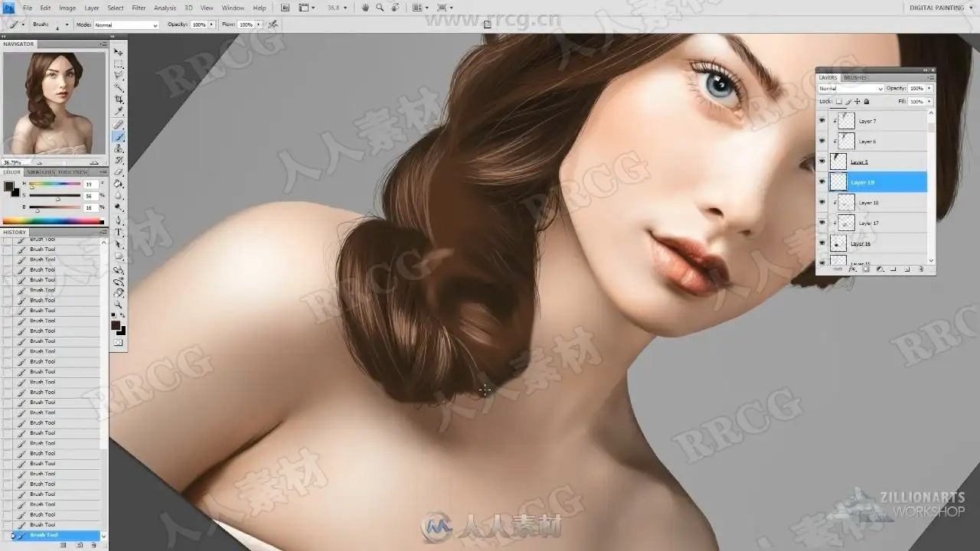Select the History Brush tool

119,160
